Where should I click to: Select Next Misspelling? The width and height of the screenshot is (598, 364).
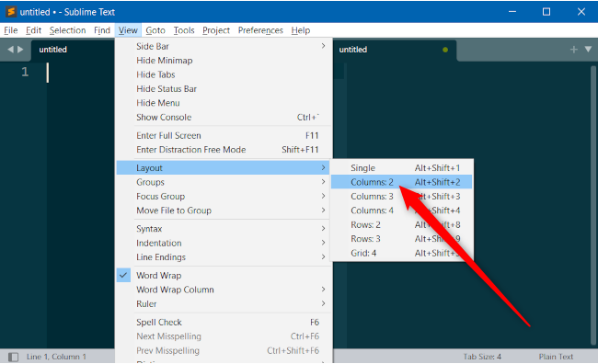[224, 336]
